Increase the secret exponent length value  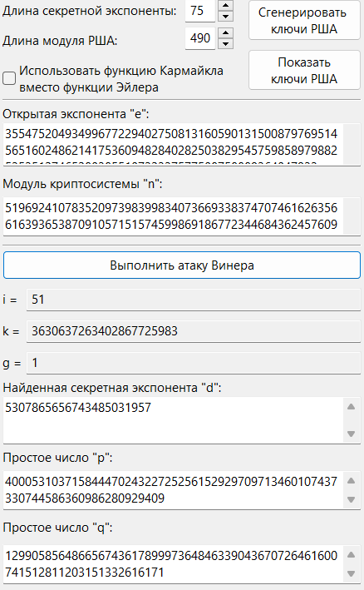[x=225, y=5]
